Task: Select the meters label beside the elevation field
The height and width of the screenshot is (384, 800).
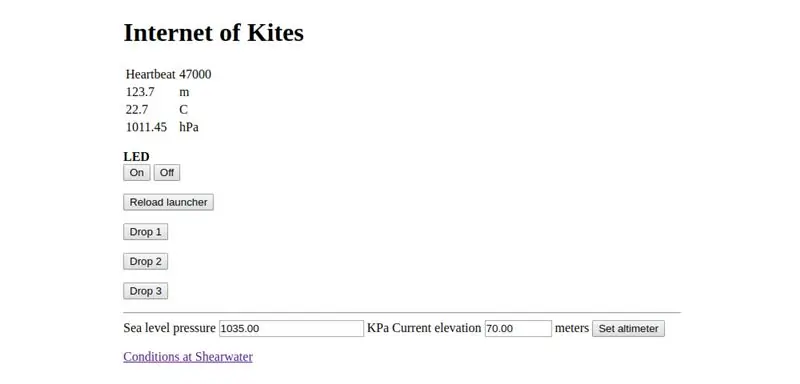Action: click(572, 328)
